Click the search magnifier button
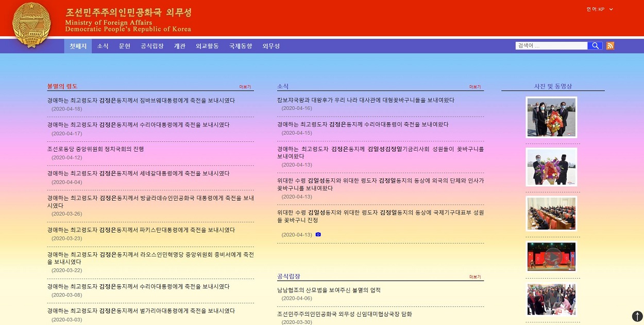644x325 pixels. (595, 45)
